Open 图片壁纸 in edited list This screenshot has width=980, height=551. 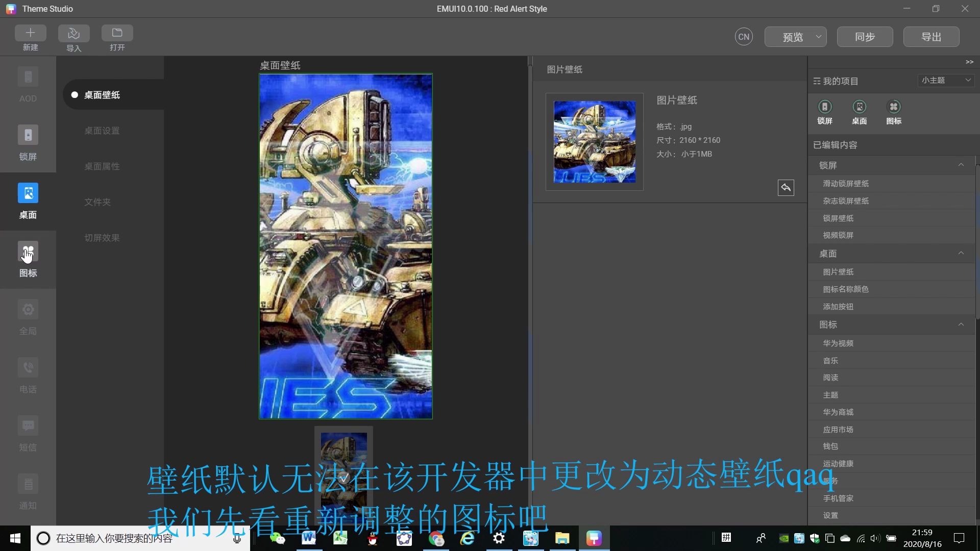click(891, 272)
